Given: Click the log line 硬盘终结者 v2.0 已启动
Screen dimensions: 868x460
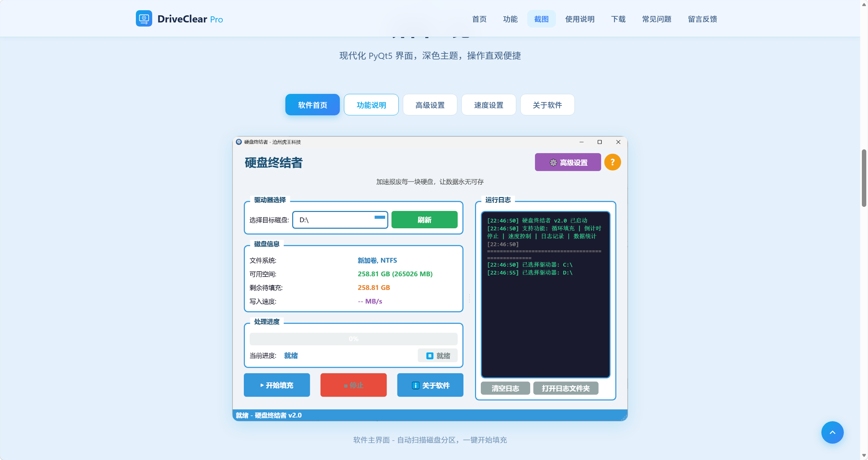Looking at the screenshot, I should [537, 220].
